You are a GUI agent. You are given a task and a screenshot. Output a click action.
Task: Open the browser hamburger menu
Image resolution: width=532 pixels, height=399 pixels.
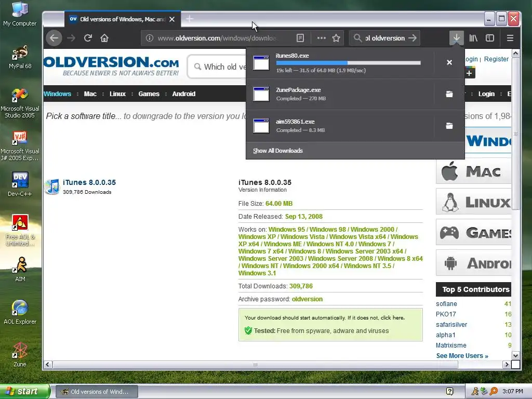pos(510,38)
